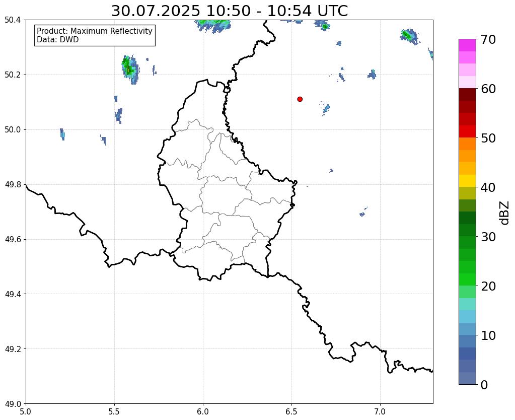
Task: Click the radar echo on the top edge near 6.05°E
Action: 213,26
